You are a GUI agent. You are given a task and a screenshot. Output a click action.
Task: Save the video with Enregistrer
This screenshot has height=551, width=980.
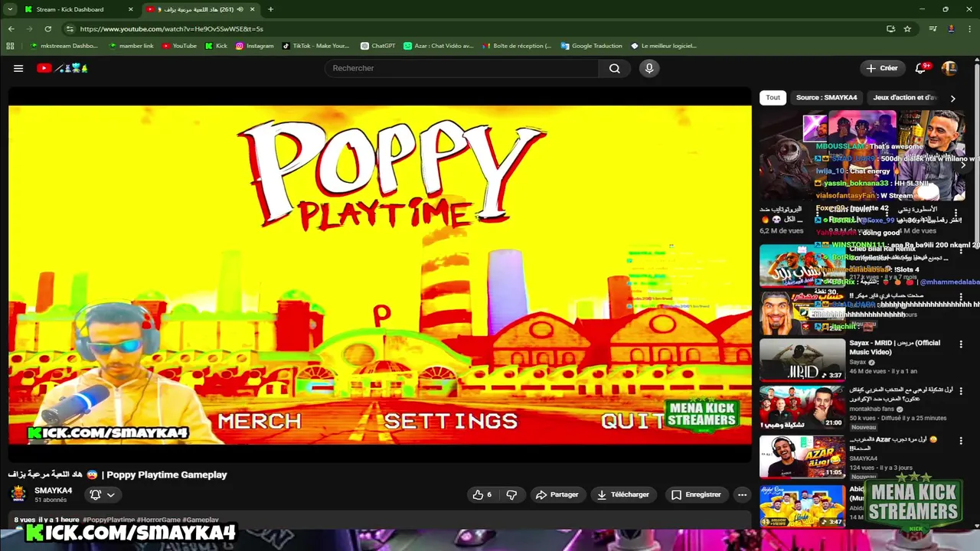[696, 494]
